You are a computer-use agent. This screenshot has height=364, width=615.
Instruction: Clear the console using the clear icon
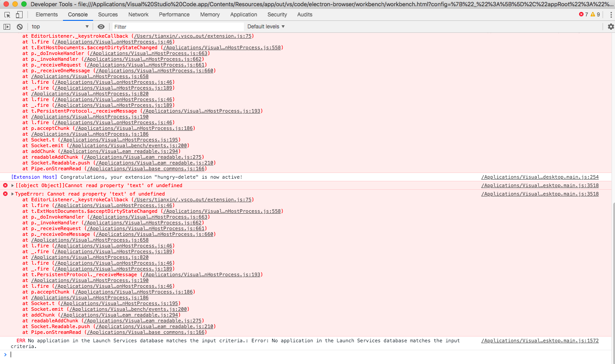click(x=19, y=27)
